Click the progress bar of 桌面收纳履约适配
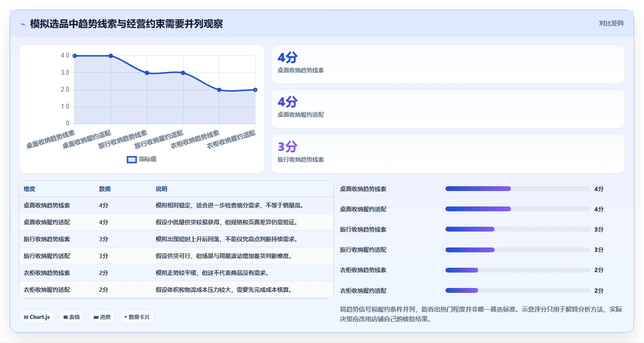This screenshot has width=644, height=343. pyautogui.click(x=518, y=209)
